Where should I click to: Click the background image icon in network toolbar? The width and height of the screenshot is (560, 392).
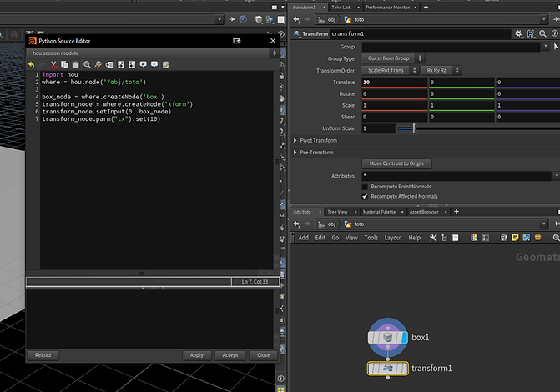[527, 238]
